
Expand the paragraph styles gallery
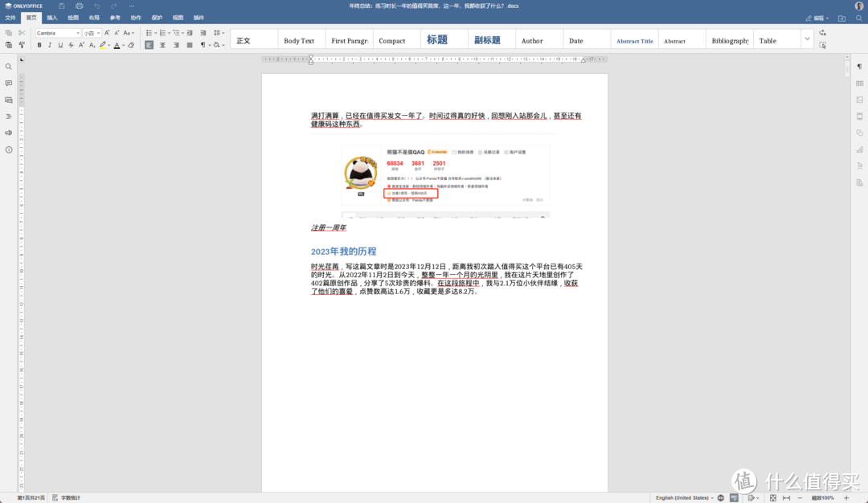(x=807, y=39)
